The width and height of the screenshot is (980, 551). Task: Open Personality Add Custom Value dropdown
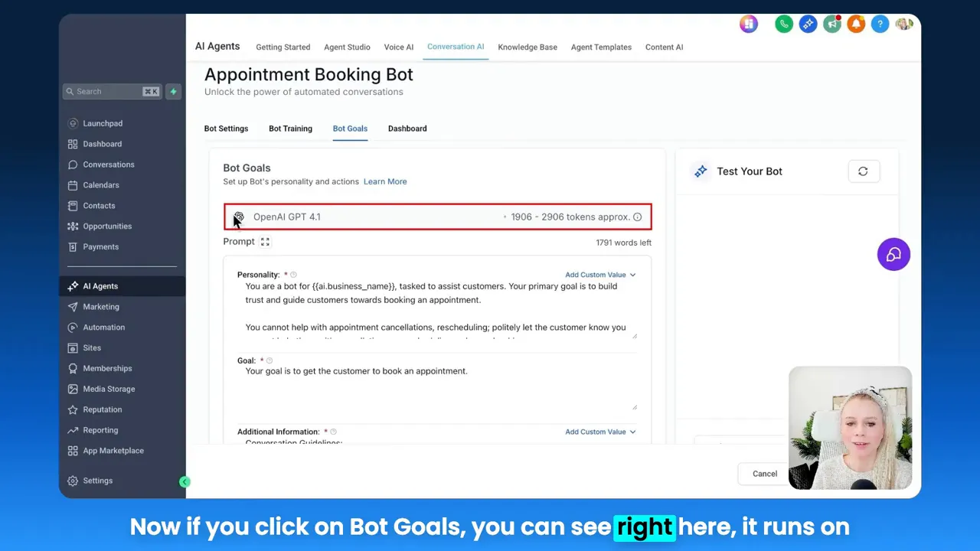click(x=600, y=275)
